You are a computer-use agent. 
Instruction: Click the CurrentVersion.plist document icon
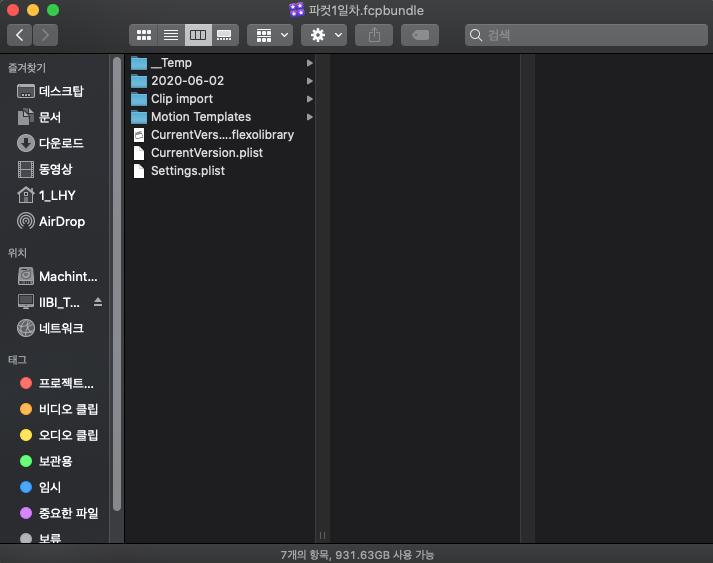(x=139, y=153)
